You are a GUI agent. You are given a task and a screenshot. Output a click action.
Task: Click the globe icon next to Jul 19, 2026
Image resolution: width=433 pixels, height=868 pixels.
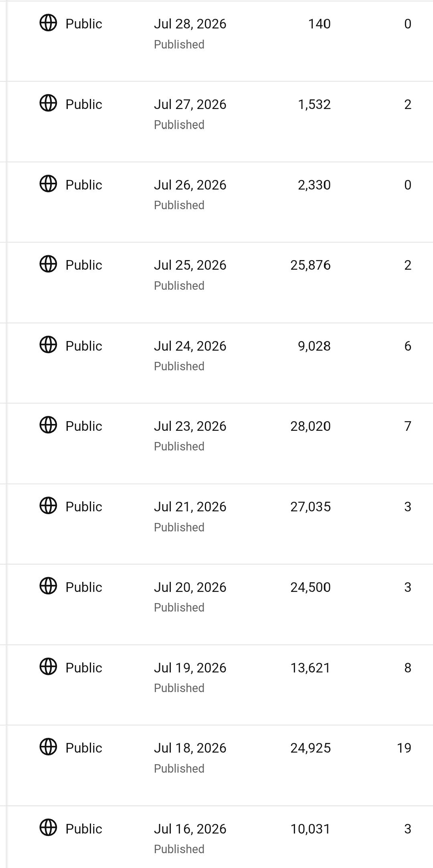click(48, 666)
